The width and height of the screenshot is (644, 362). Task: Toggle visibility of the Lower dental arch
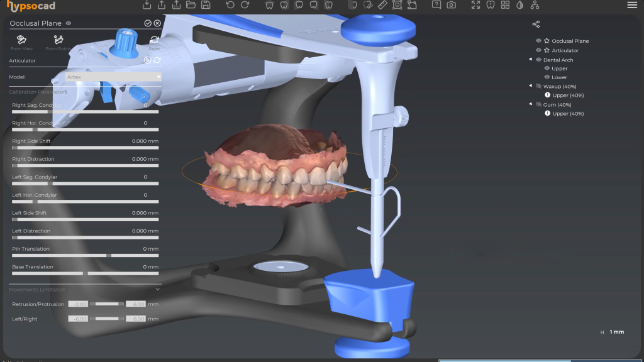tap(547, 77)
